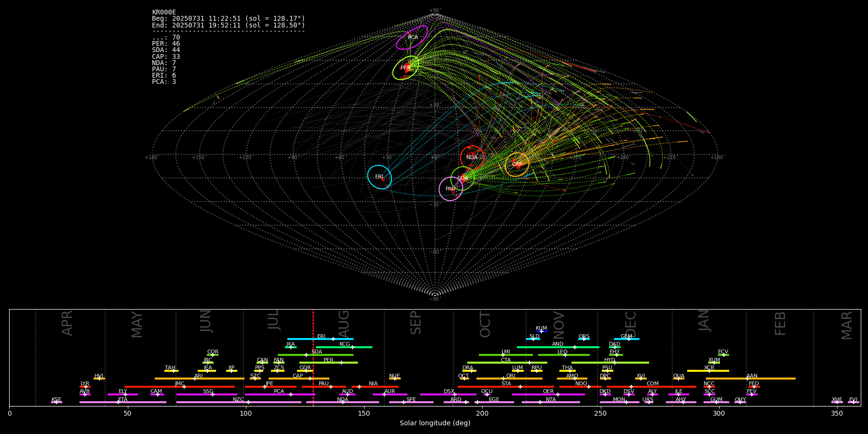
Task: Click the GEM shower bar in timeline
Action: coord(626,339)
